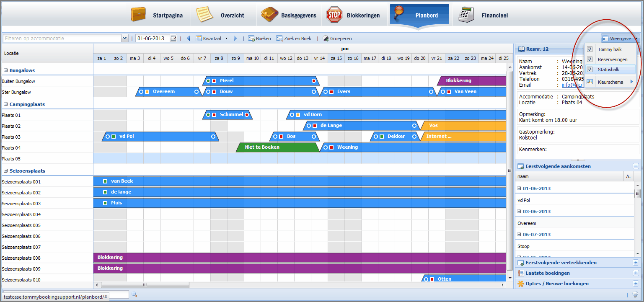Go to next period with right arrow
The image size is (644, 302).
click(x=235, y=38)
